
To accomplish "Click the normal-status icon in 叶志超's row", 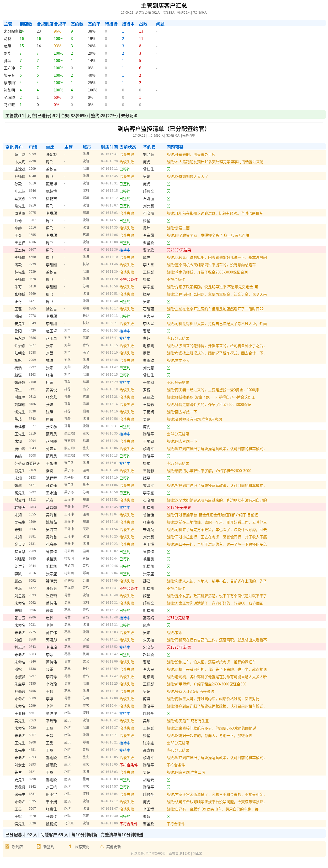I will 168,191.
